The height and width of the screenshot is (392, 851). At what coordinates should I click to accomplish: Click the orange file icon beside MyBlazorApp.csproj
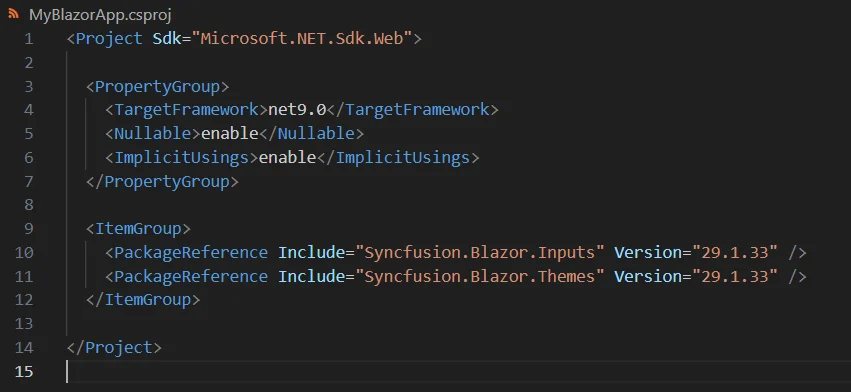coord(14,14)
